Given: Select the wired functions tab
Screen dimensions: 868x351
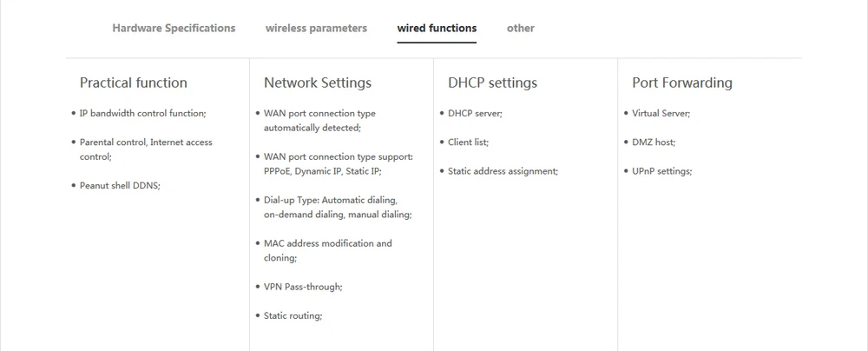Looking at the screenshot, I should click(437, 29).
